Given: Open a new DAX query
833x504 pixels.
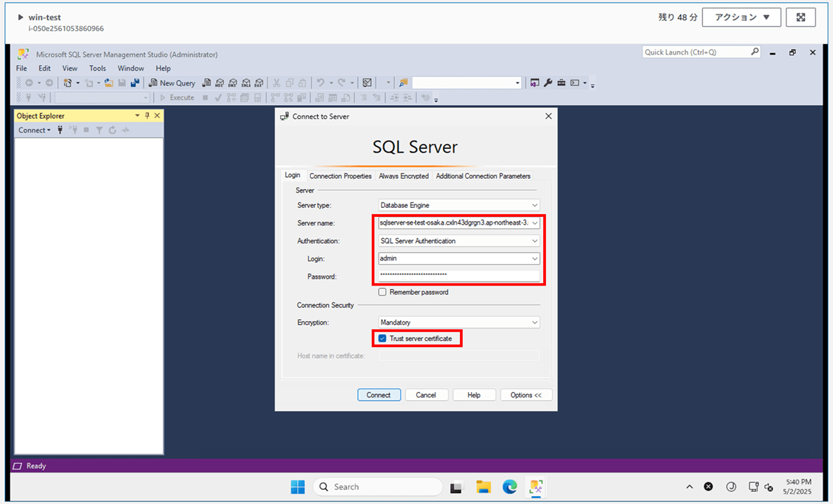Looking at the screenshot, I should (x=259, y=83).
